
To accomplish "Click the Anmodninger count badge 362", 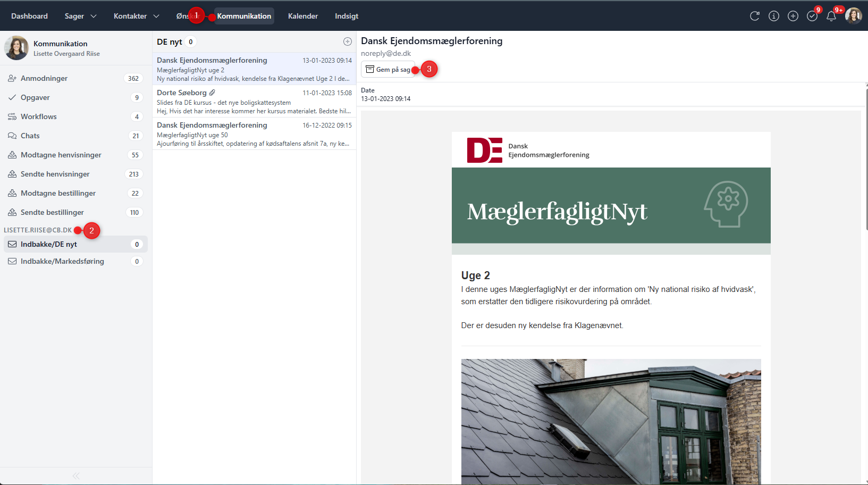I will click(x=133, y=78).
